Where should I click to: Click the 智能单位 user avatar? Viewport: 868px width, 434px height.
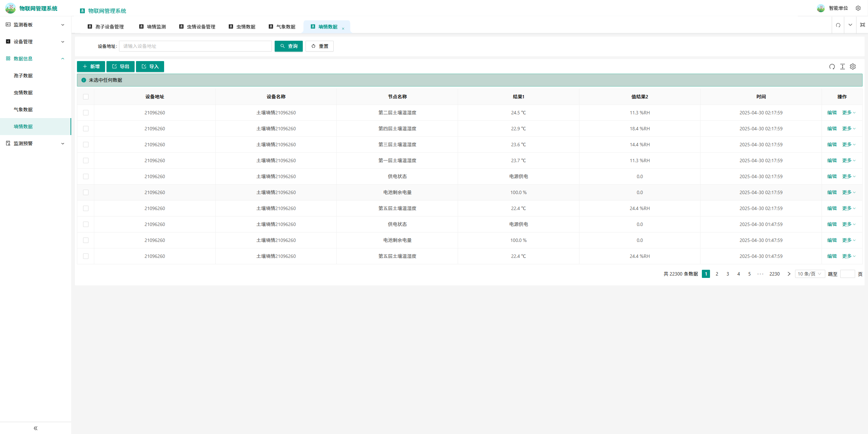click(x=821, y=8)
